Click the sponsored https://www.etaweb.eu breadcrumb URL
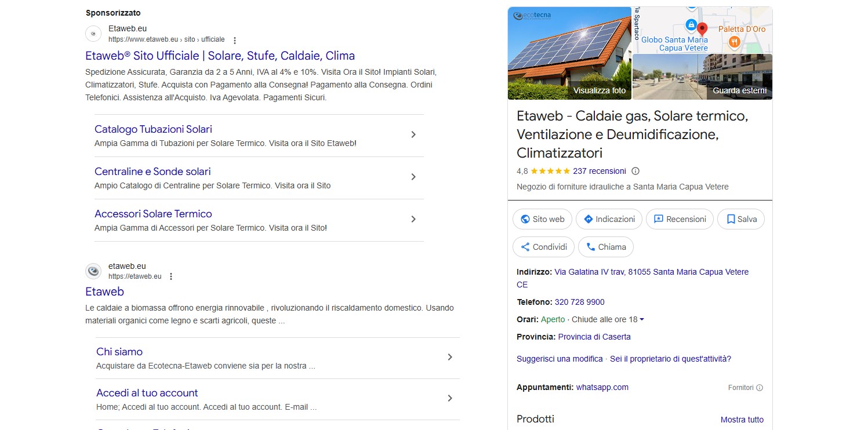 click(166, 39)
